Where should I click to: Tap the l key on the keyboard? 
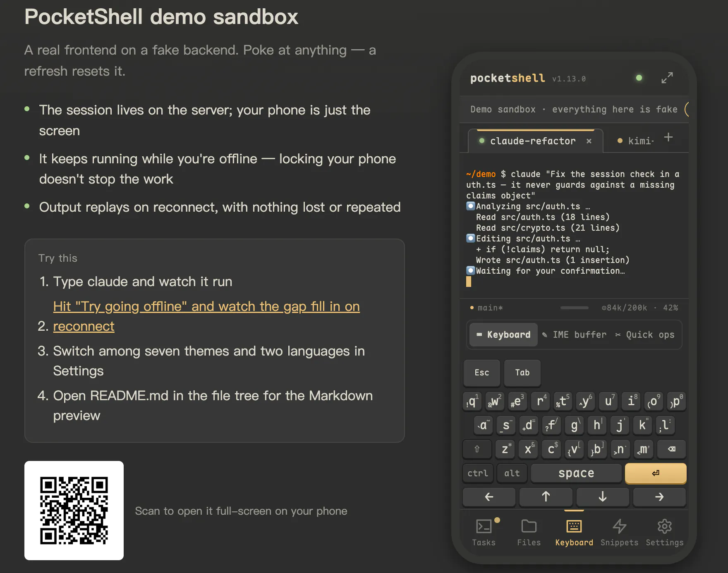pos(665,425)
